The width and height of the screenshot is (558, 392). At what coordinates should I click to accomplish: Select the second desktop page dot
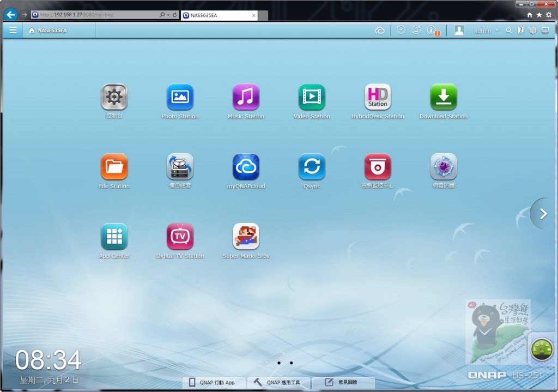[279, 363]
